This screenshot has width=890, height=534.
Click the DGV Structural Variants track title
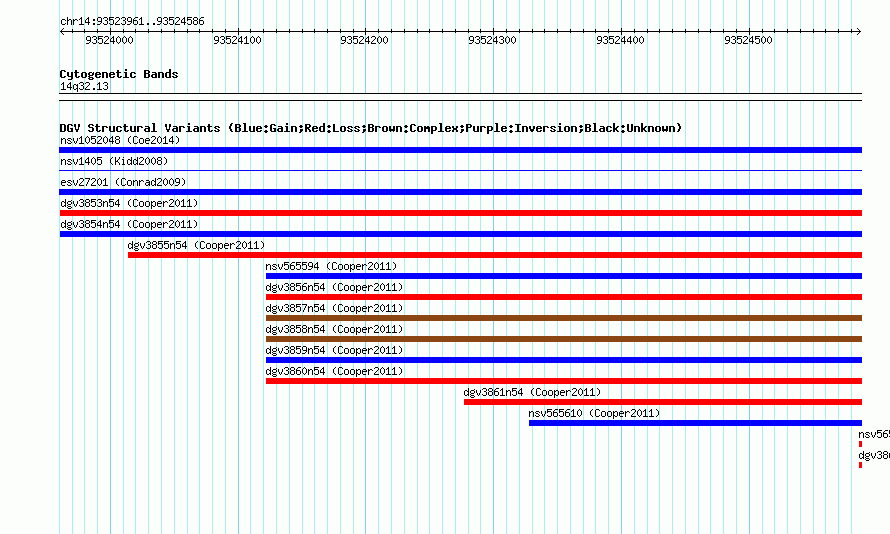pos(371,128)
